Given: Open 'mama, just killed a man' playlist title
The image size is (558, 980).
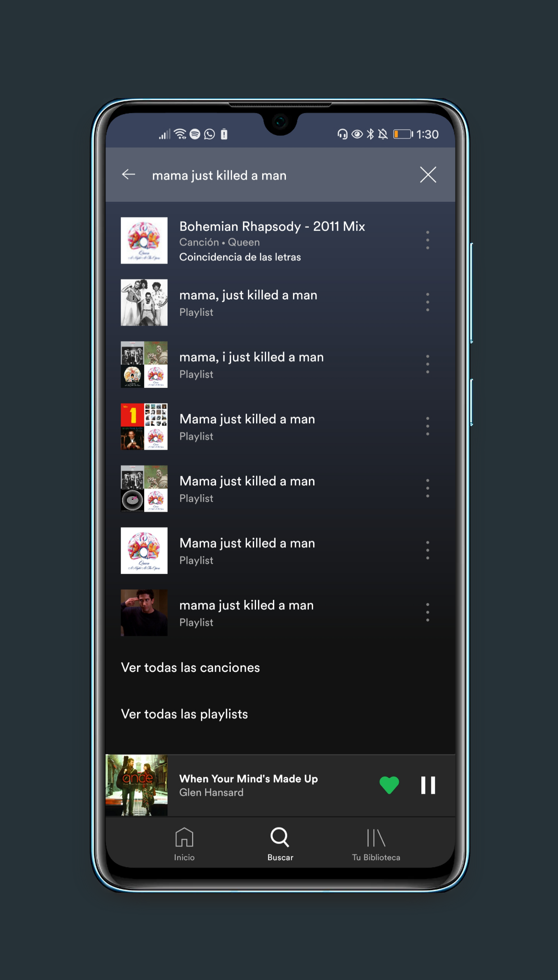Looking at the screenshot, I should (x=248, y=296).
